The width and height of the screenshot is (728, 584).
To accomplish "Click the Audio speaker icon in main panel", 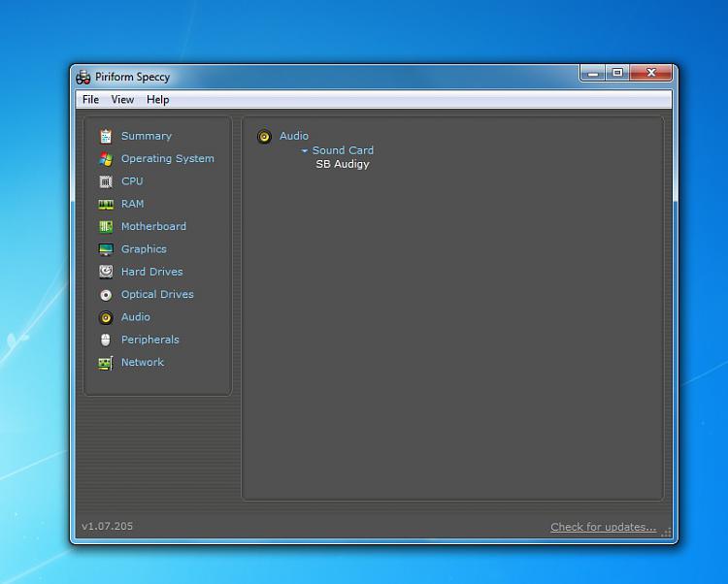I will (264, 137).
